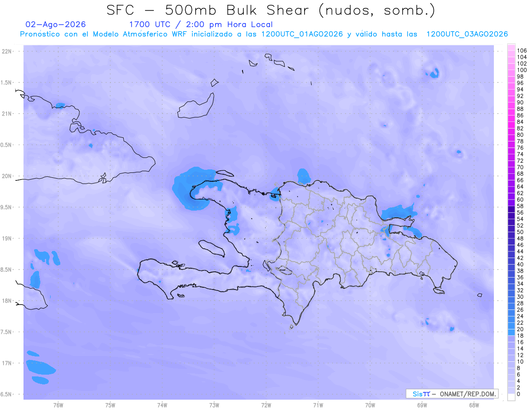Viewport: 532px width, 411px height.
Task: Click the '74W' longitude label
Action: pos(162,405)
